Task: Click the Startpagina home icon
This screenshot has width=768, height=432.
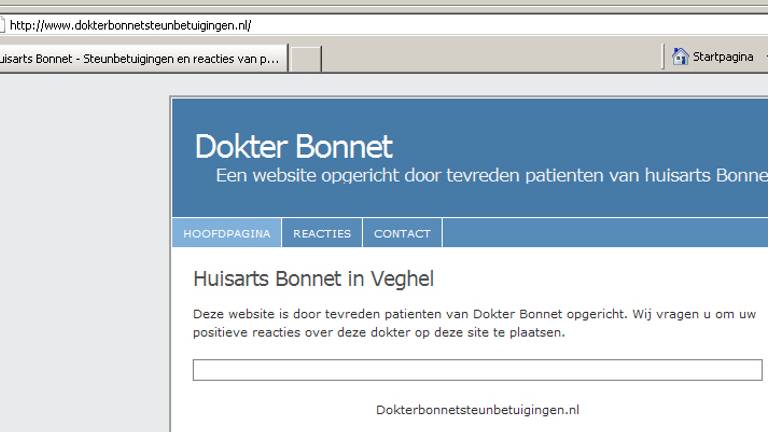Action: pos(680,57)
